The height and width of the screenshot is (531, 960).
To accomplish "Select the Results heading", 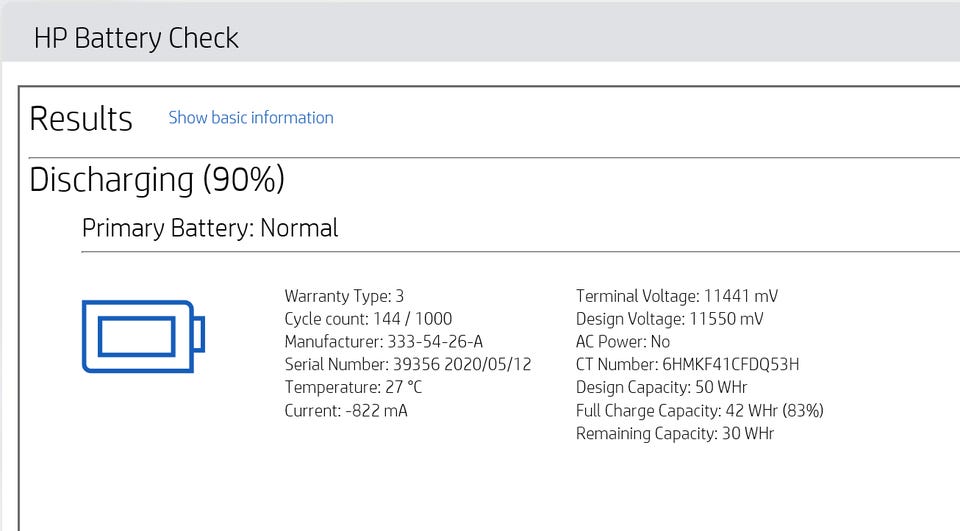I will coord(81,119).
